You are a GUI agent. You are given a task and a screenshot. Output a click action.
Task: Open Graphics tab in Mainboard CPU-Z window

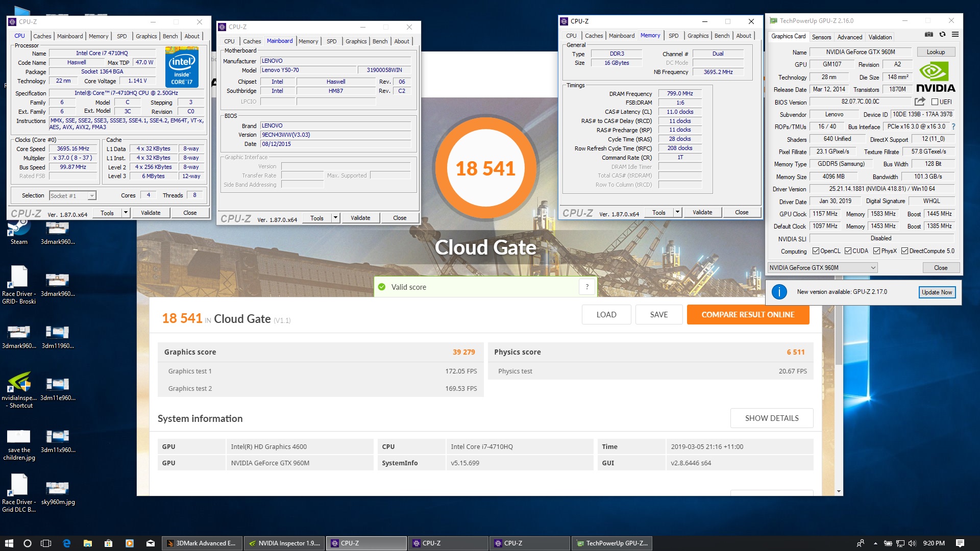pos(356,41)
